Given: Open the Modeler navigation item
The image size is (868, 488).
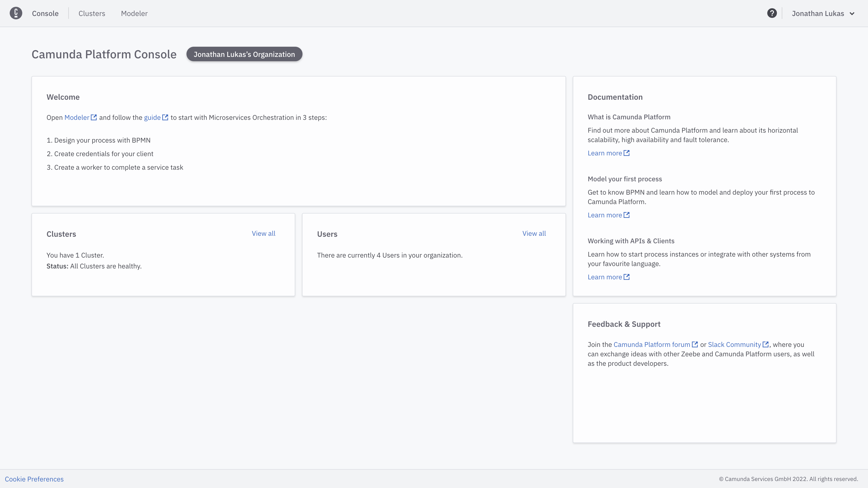Looking at the screenshot, I should click(134, 14).
